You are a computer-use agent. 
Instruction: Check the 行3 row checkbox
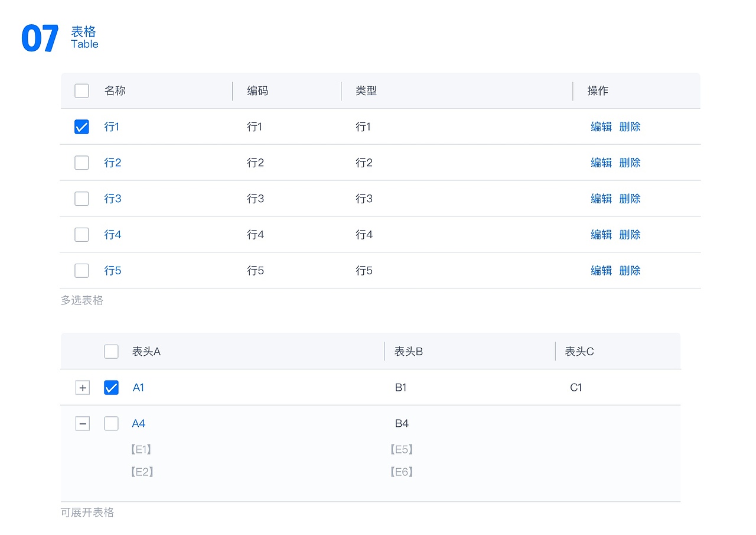click(82, 199)
